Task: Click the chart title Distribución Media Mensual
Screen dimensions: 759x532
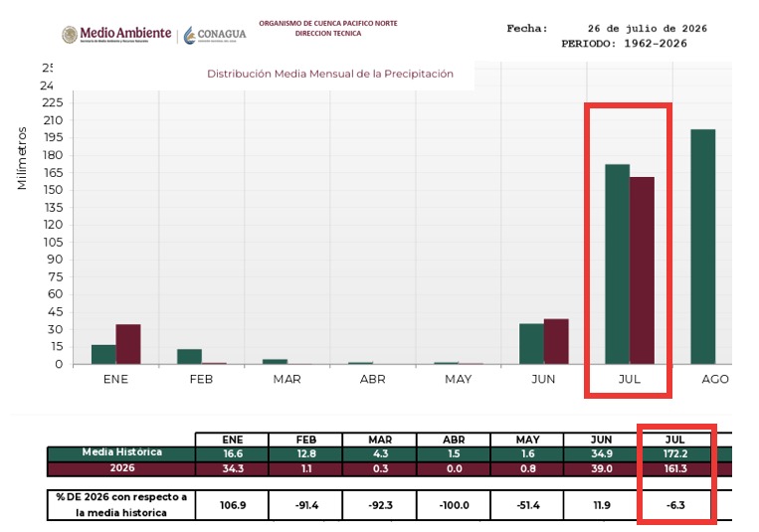Action: 330,74
